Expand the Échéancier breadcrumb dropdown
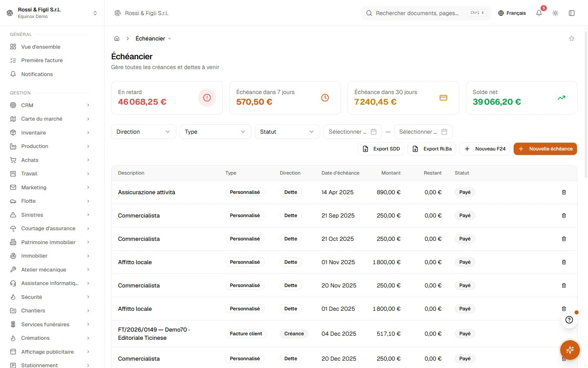 [154, 38]
